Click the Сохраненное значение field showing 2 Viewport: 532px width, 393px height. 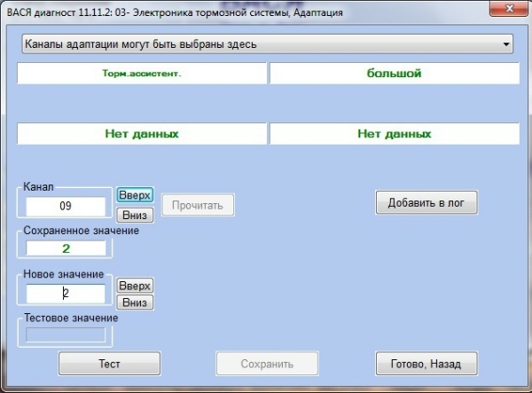pos(66,248)
